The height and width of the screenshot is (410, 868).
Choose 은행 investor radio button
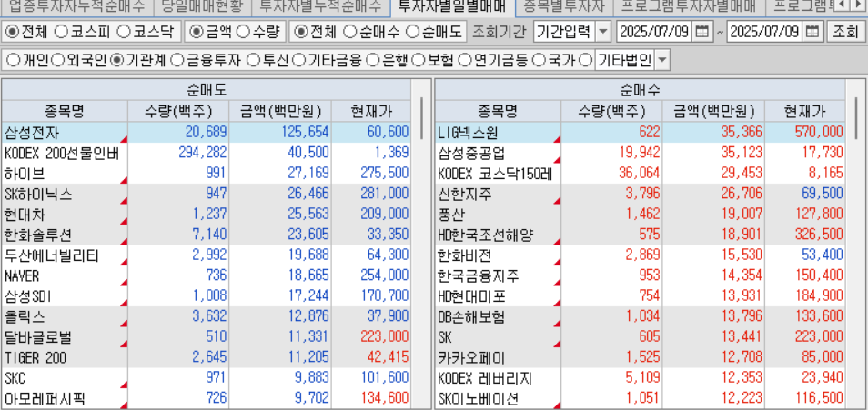[373, 60]
